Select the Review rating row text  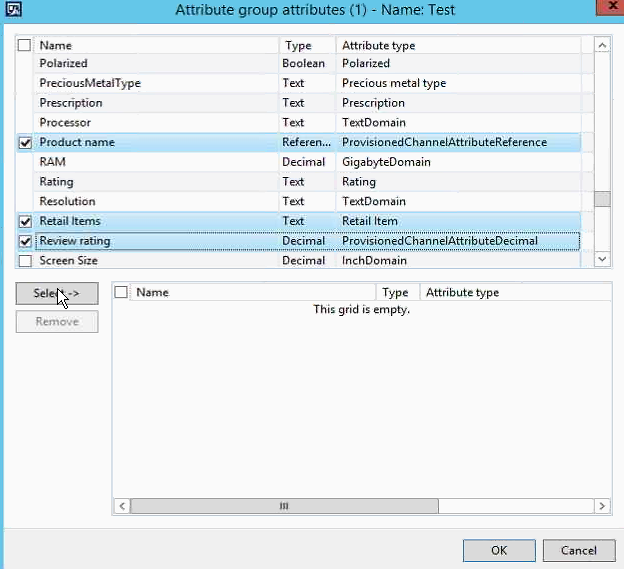[75, 241]
